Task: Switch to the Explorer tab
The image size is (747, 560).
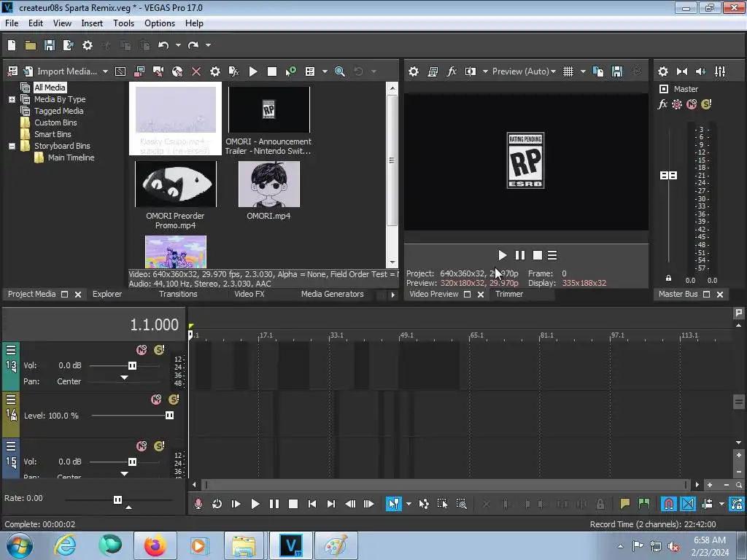Action: pyautogui.click(x=107, y=294)
